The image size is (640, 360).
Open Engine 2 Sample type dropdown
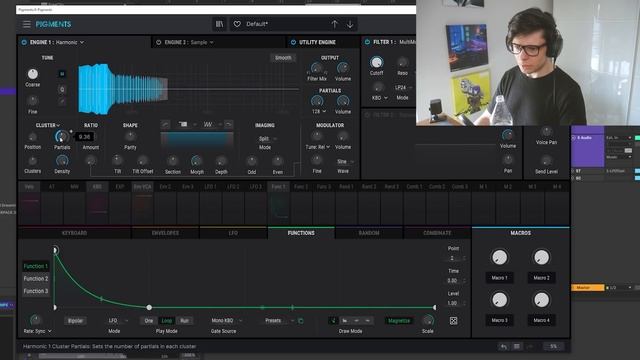pos(202,42)
